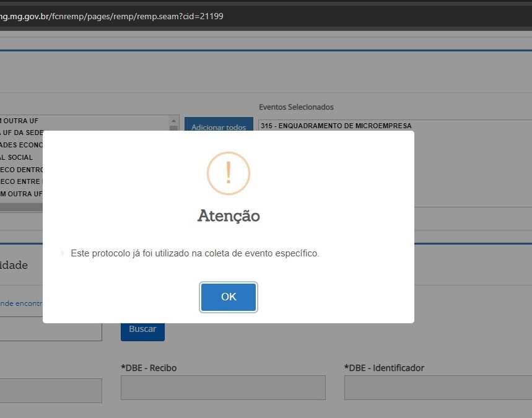This screenshot has height=418, width=532.
Task: Click the 'nde encontr' help link
Action: (x=22, y=303)
